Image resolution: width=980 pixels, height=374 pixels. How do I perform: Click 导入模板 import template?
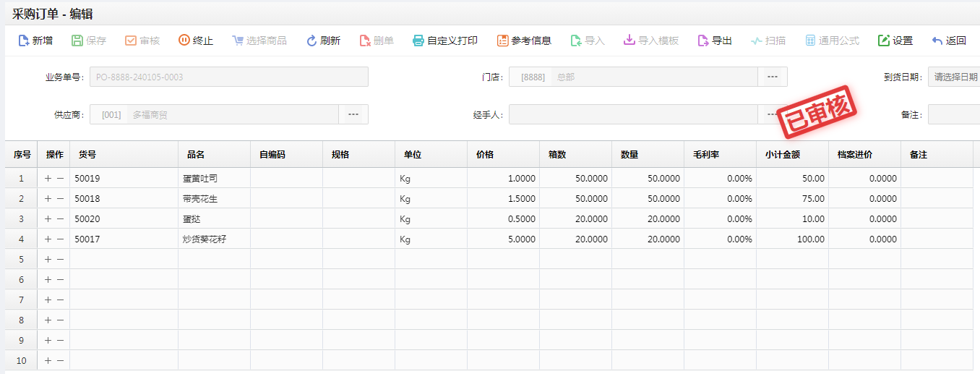pos(651,41)
